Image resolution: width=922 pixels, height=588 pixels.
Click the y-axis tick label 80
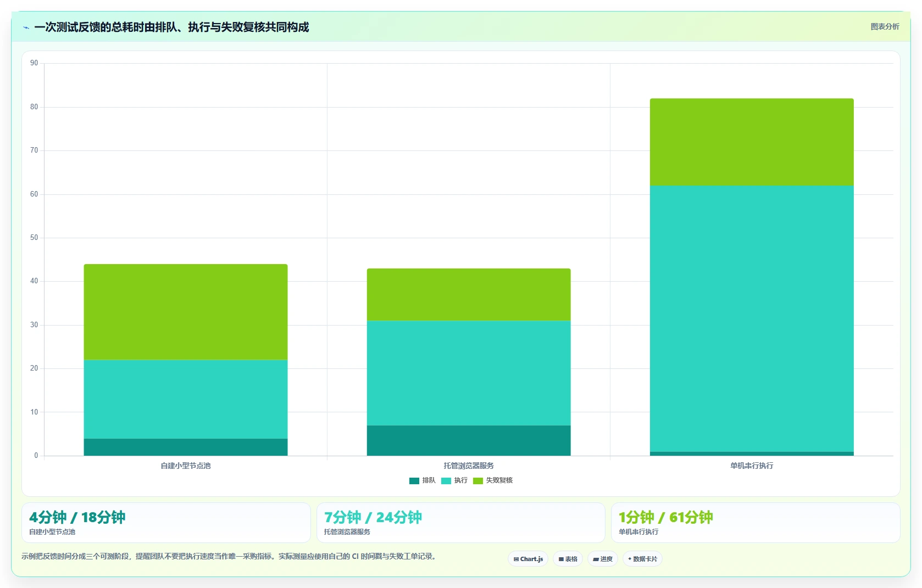(x=34, y=107)
